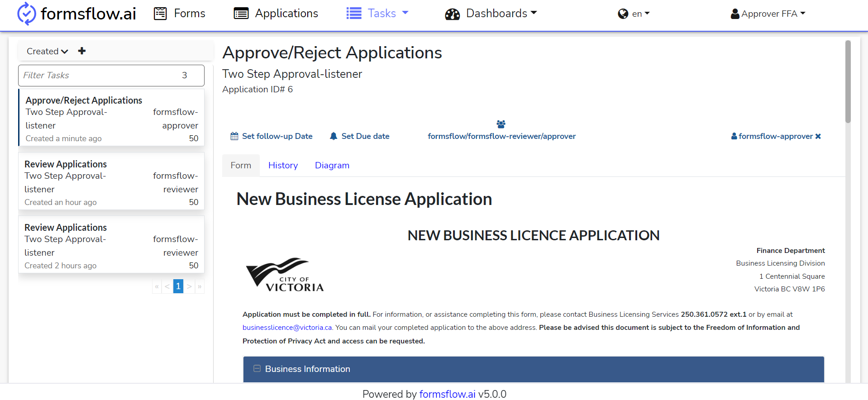
Task: Switch to the Diagram tab
Action: tap(332, 166)
